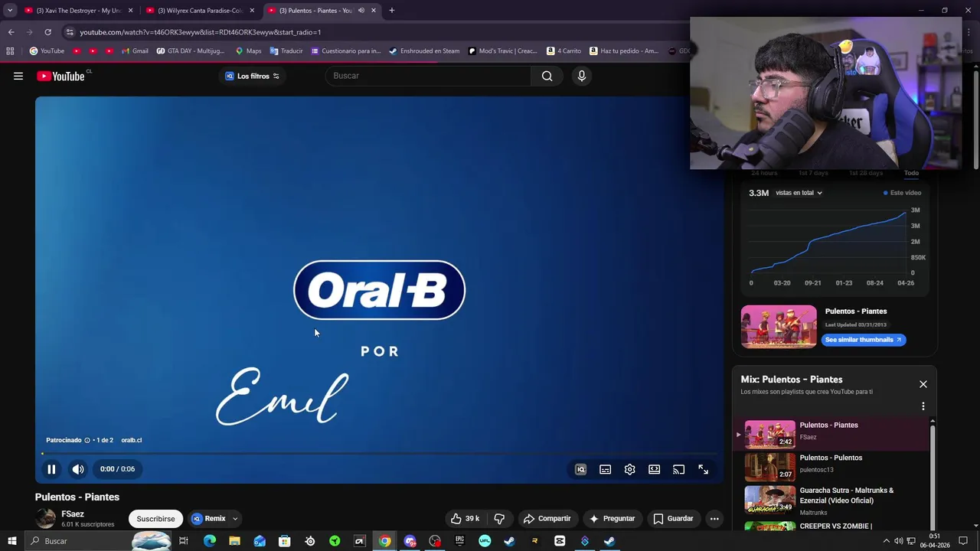
Task: Dislike the Pulentos - Piantes video
Action: [x=499, y=518]
